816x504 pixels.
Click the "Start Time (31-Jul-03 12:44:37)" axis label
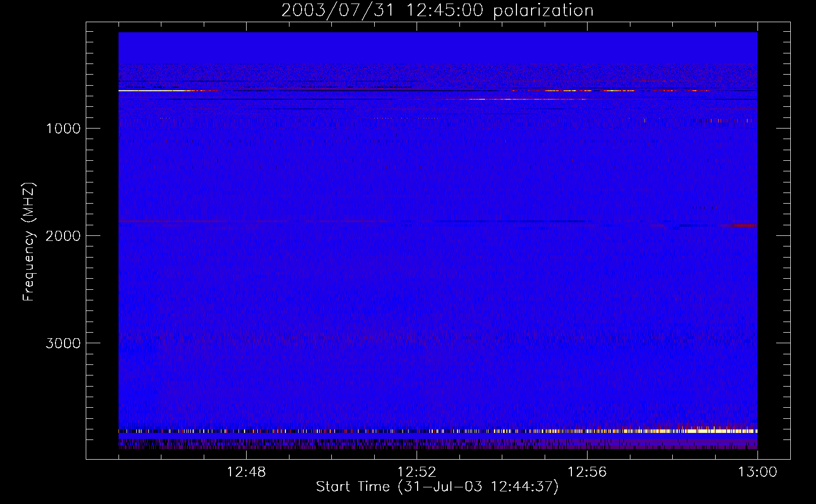click(x=437, y=487)
